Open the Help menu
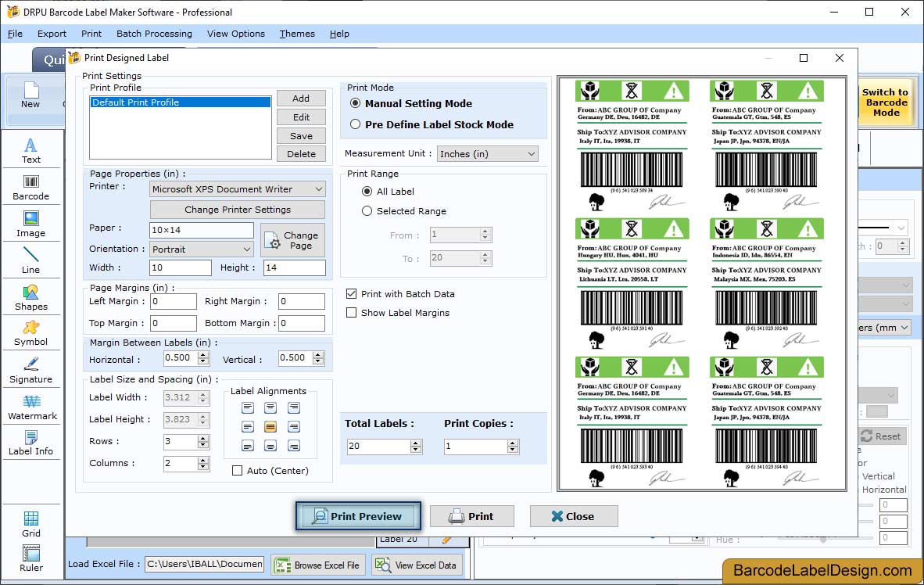Screen dimensions: 924x585 (339, 34)
